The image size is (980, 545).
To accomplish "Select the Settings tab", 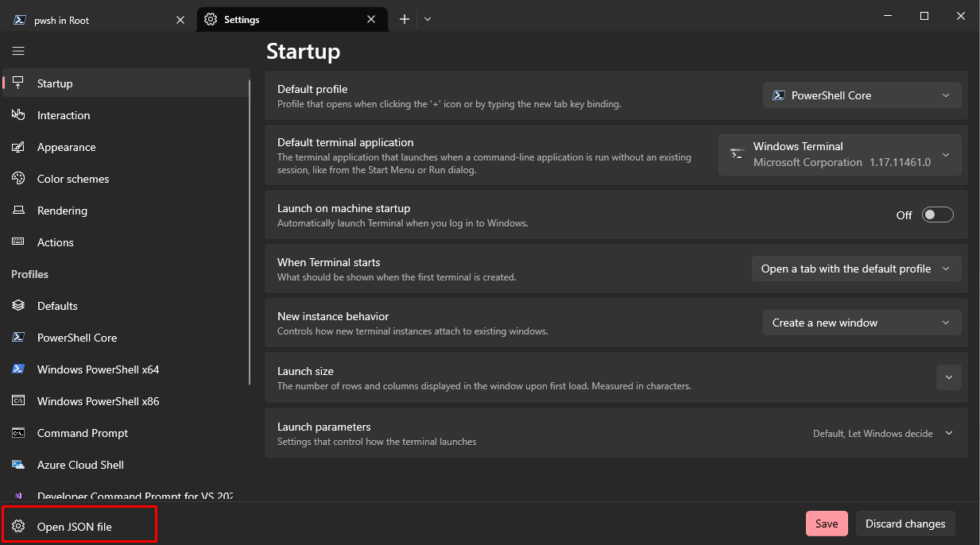I will click(292, 20).
